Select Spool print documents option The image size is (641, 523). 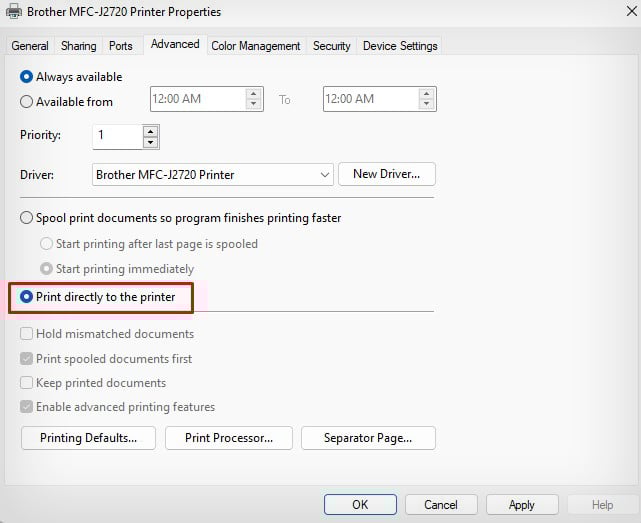(x=26, y=218)
